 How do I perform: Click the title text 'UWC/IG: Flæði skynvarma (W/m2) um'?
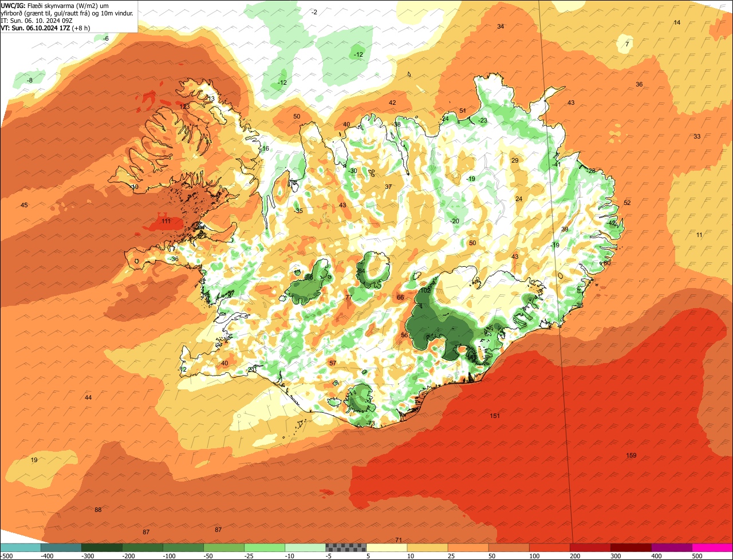coord(55,6)
